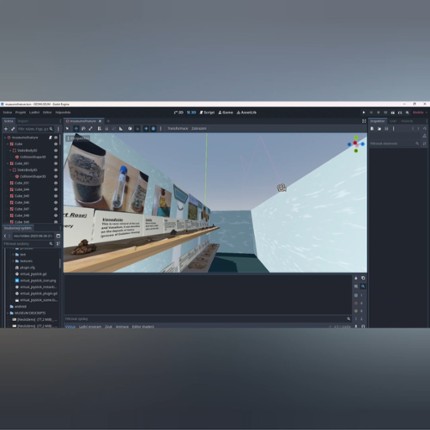
Task: Open the AssetLib workspace
Action: pos(247,113)
